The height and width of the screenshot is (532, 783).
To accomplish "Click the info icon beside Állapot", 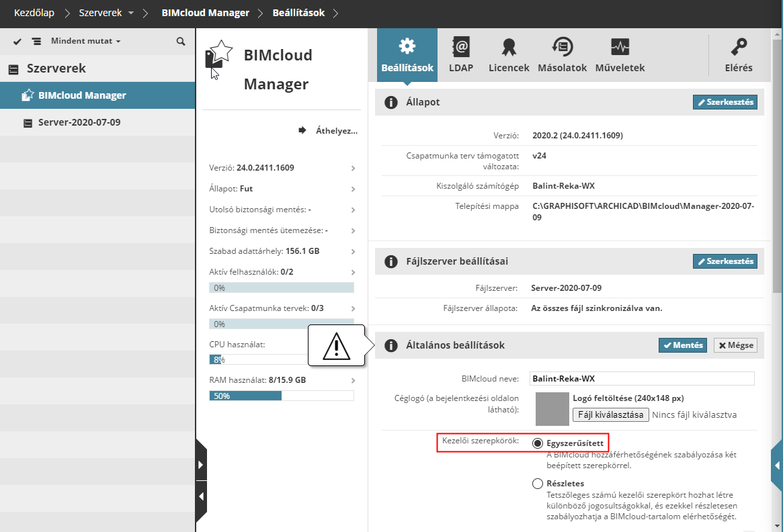I will (x=391, y=102).
